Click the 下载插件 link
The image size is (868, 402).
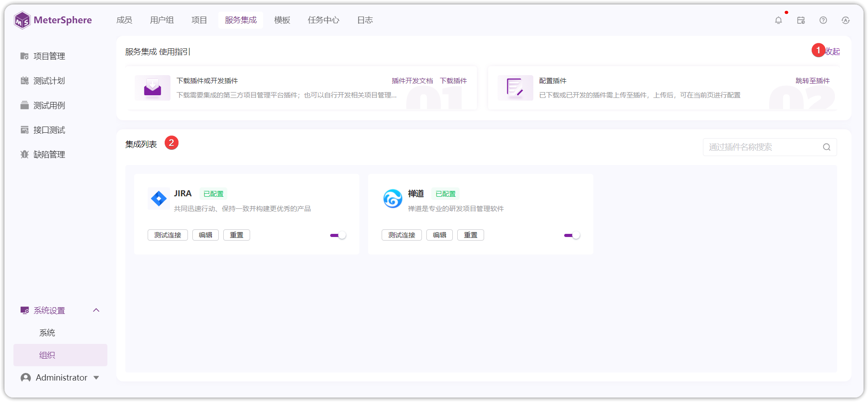(x=453, y=80)
